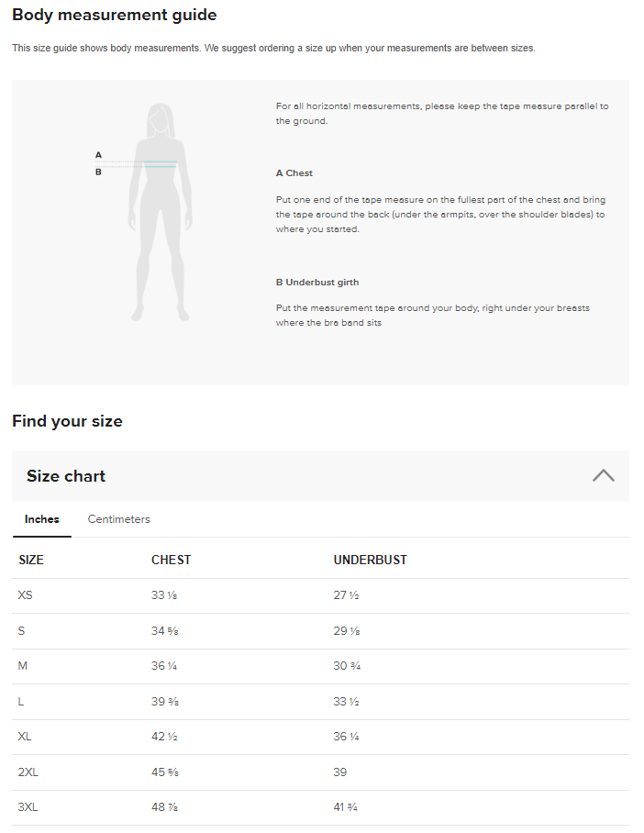Screen dimensions: 644x833
Task: Click the A marker label on figure
Action: 98,155
